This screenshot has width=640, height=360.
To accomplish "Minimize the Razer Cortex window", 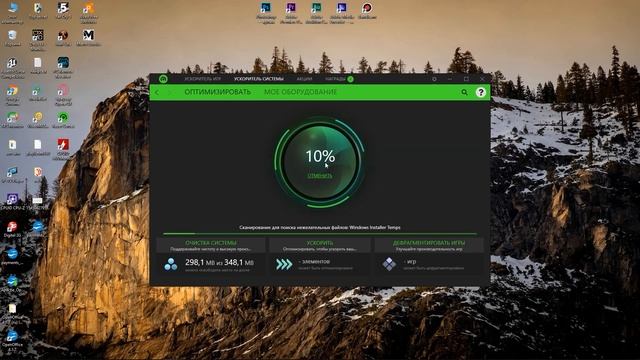I will [450, 79].
